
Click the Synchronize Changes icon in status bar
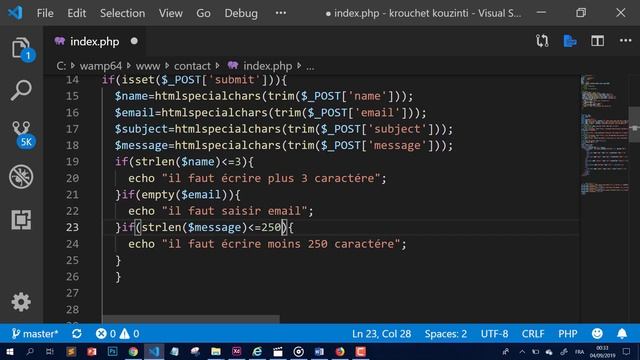pyautogui.click(x=77, y=334)
